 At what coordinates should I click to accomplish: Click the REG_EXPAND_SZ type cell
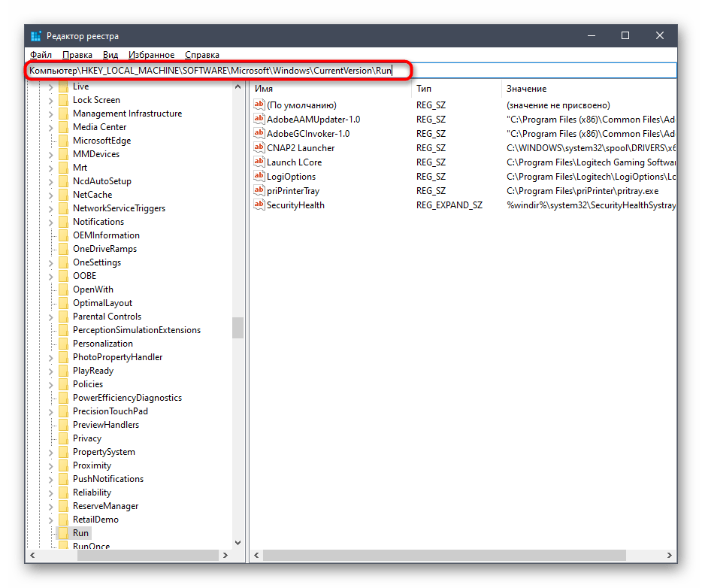pos(449,205)
